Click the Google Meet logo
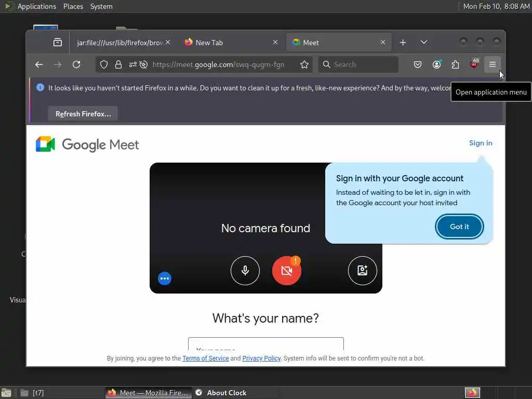532x399 pixels. point(87,144)
